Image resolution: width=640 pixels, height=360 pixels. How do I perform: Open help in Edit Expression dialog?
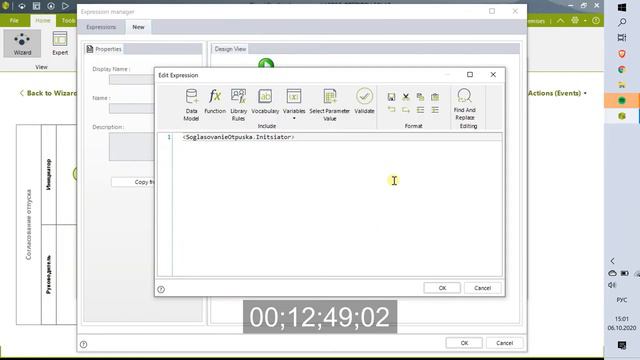coord(161,289)
